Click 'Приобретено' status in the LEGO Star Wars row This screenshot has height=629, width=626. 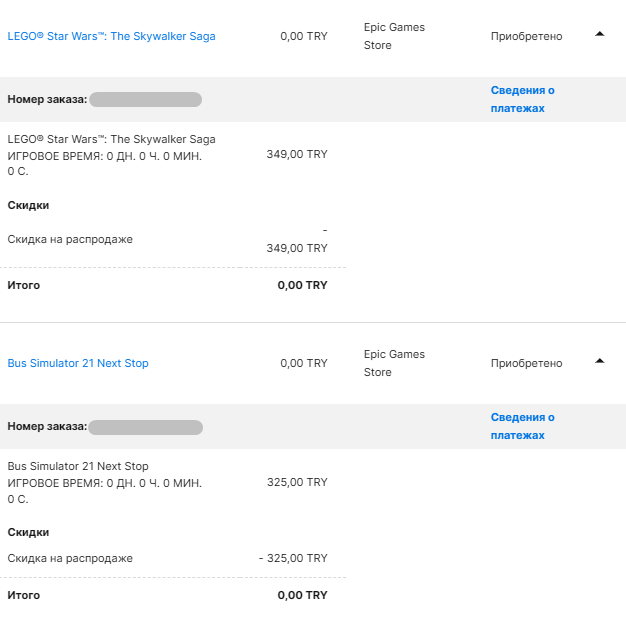(526, 36)
